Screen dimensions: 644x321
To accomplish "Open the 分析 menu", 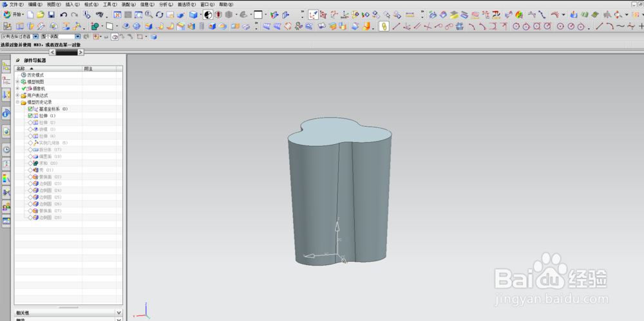I will click(x=166, y=4).
